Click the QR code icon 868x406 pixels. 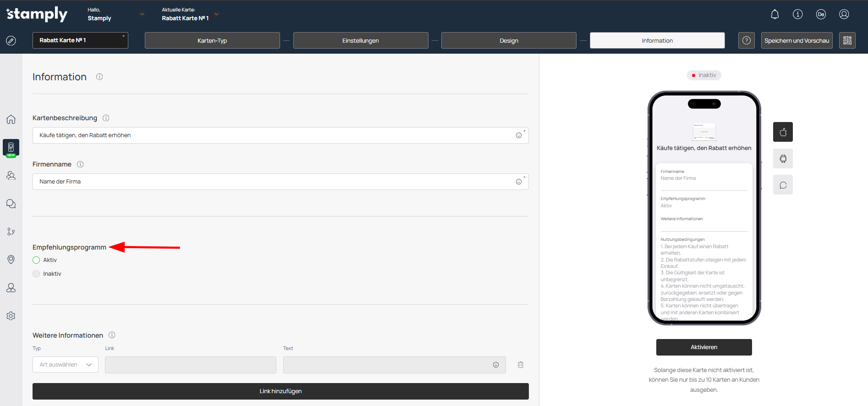[x=847, y=40]
